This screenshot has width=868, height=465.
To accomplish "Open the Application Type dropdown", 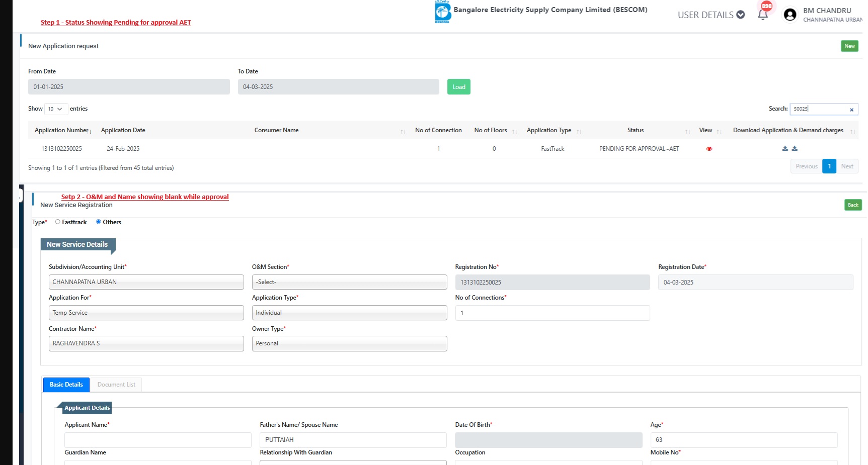I will click(349, 313).
